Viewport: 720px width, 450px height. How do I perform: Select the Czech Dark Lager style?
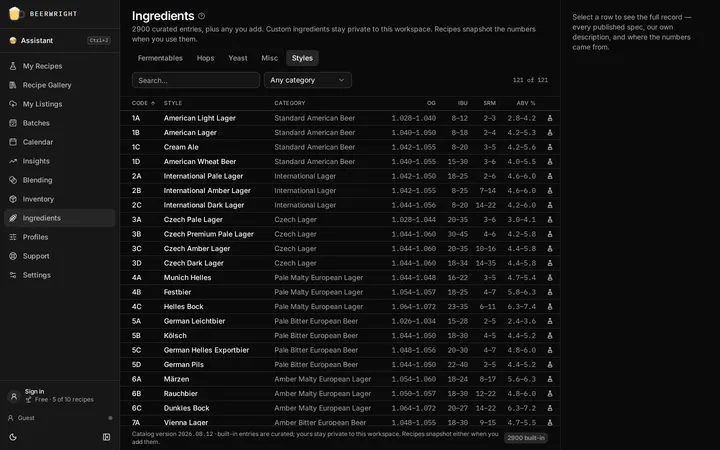pyautogui.click(x=340, y=263)
